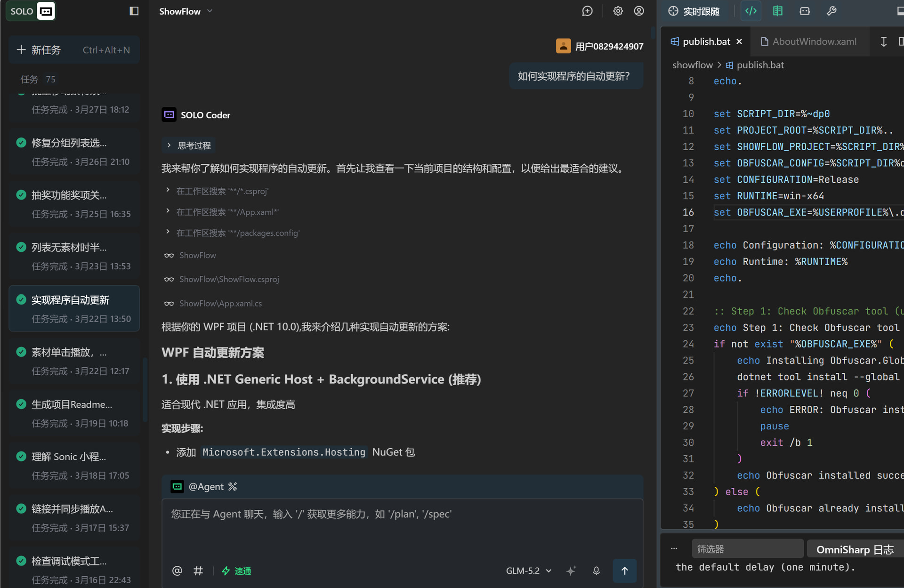Click the SOLO Coder avatar icon

click(169, 115)
